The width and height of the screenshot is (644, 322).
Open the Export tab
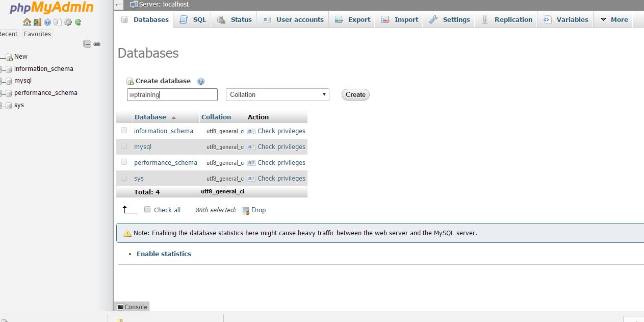(x=352, y=19)
